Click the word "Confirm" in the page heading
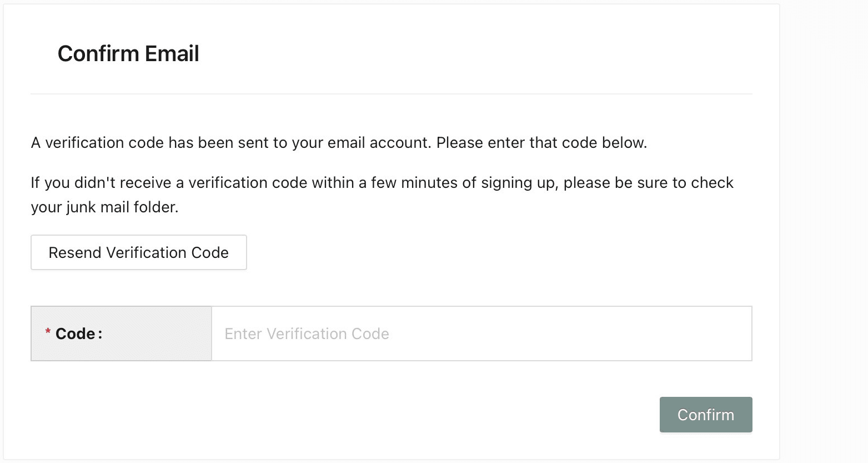Viewport: 868px width, 463px height. [98, 54]
